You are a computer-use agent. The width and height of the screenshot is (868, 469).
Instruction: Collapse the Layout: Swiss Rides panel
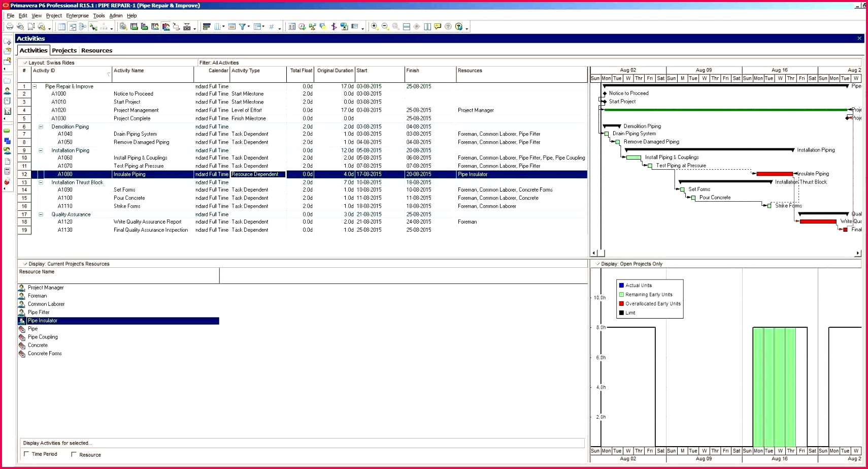point(25,62)
